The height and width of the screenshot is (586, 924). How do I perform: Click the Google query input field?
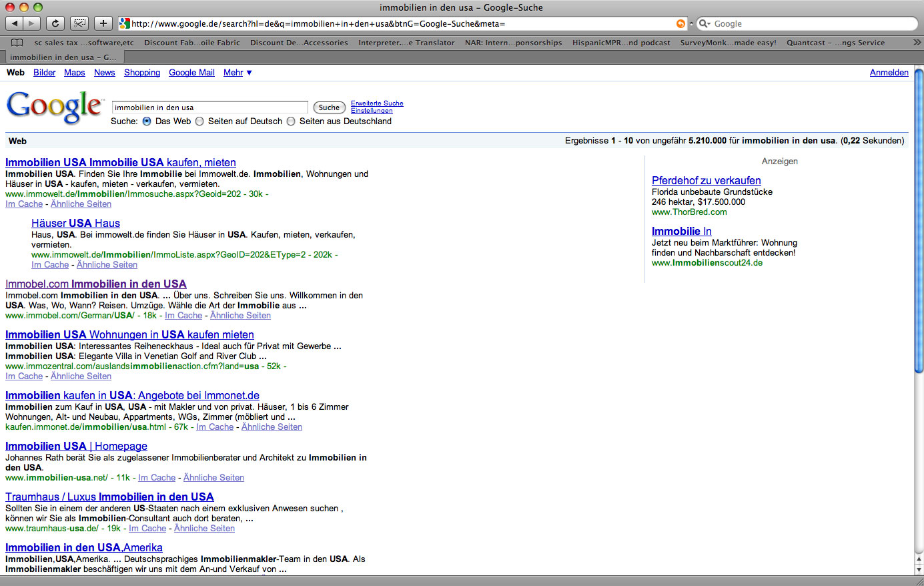point(209,107)
